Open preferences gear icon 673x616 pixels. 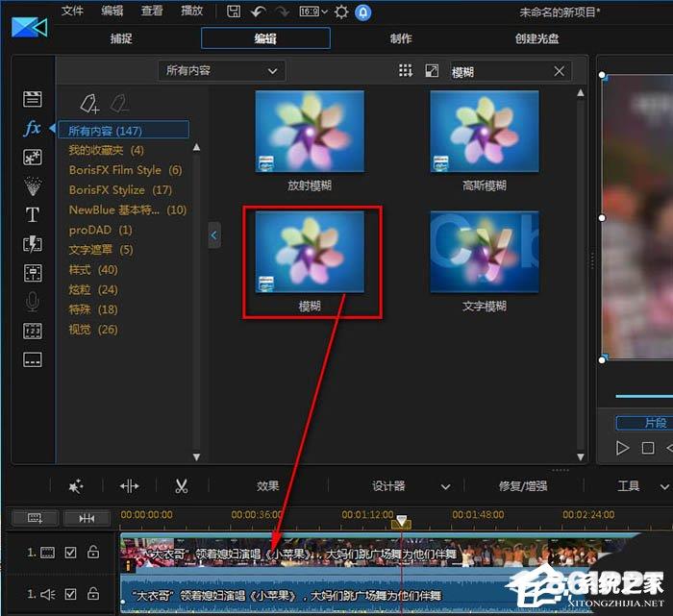341,12
